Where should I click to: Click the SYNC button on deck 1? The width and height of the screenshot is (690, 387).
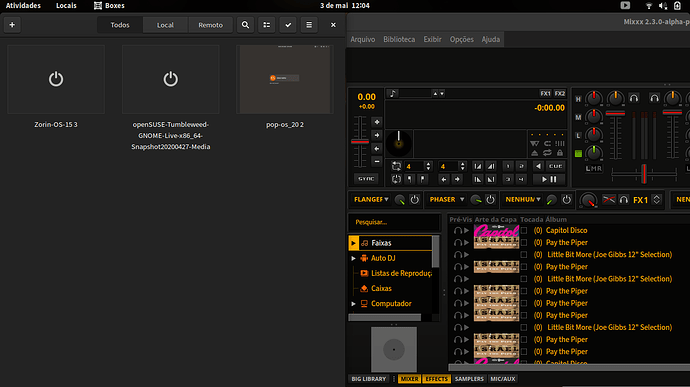coord(366,179)
